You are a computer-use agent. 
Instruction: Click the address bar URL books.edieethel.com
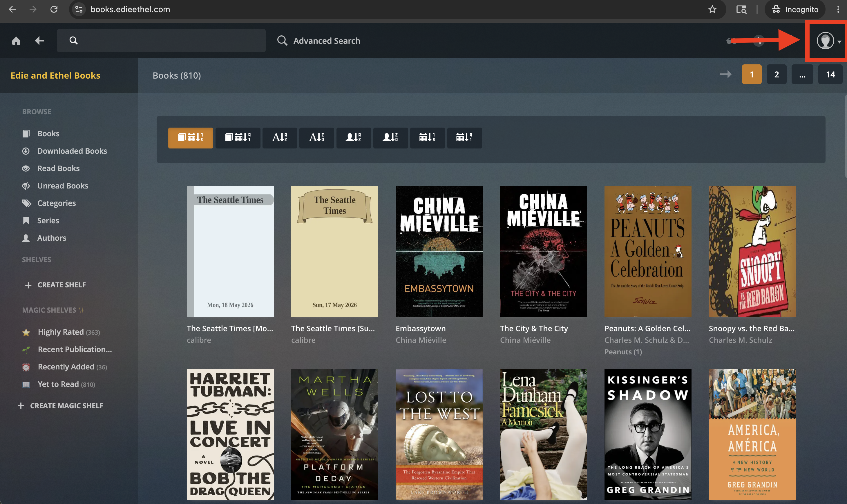click(130, 9)
